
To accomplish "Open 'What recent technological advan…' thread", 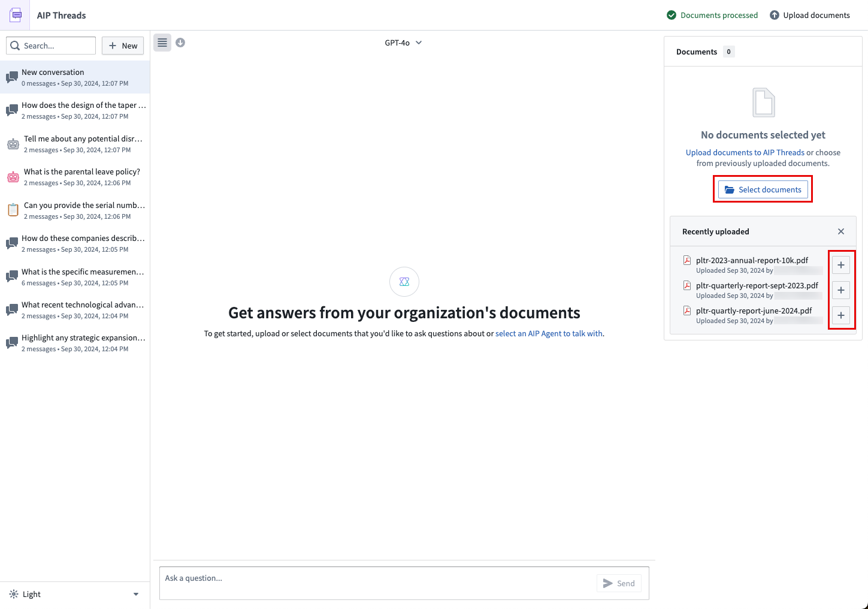I will [75, 310].
